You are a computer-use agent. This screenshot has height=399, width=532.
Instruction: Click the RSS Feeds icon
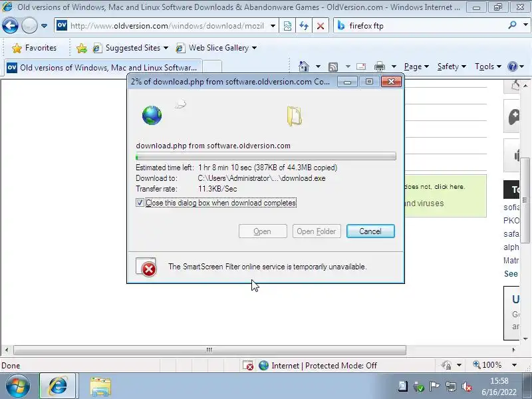(x=333, y=67)
